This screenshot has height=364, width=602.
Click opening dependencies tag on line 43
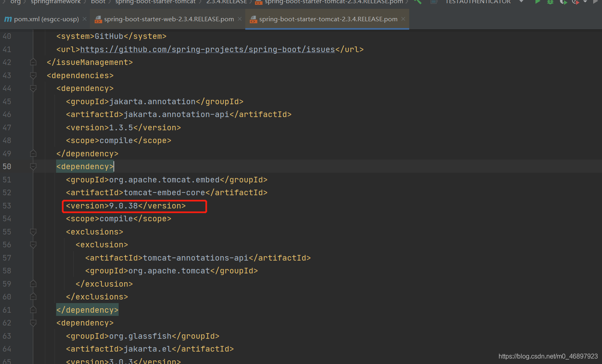point(80,75)
